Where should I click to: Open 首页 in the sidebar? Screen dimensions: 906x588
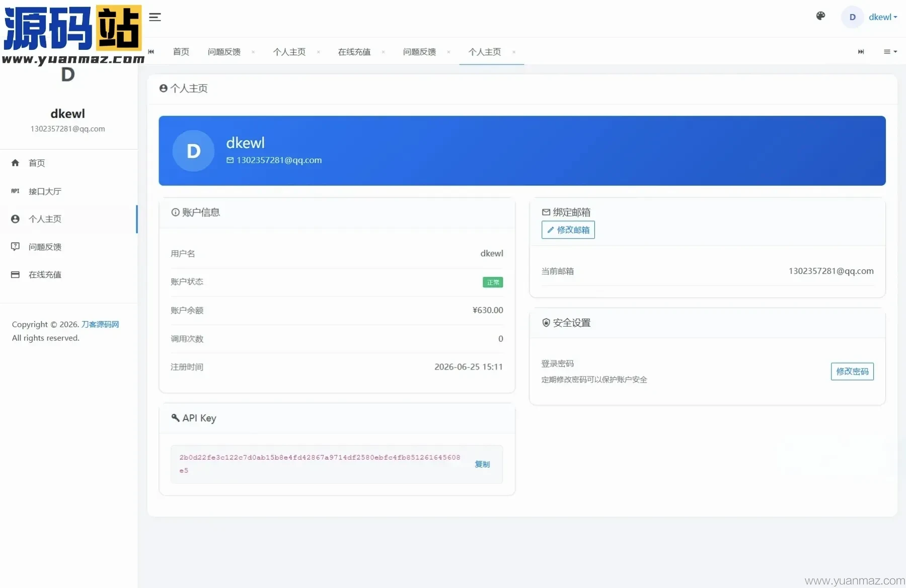pos(68,163)
